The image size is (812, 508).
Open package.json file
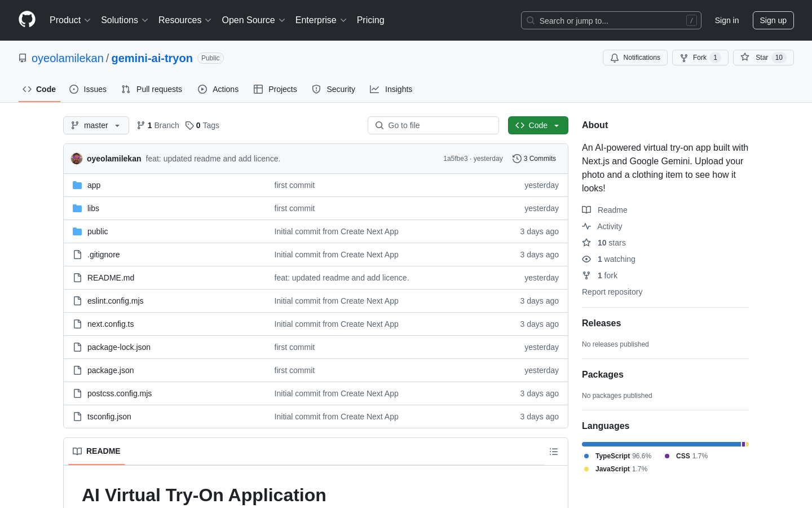pyautogui.click(x=111, y=370)
